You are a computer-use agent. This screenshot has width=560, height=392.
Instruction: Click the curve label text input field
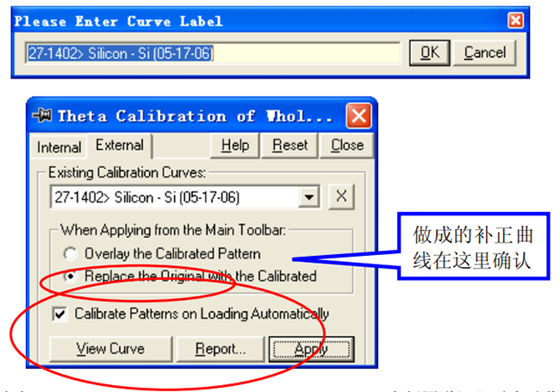click(x=214, y=53)
